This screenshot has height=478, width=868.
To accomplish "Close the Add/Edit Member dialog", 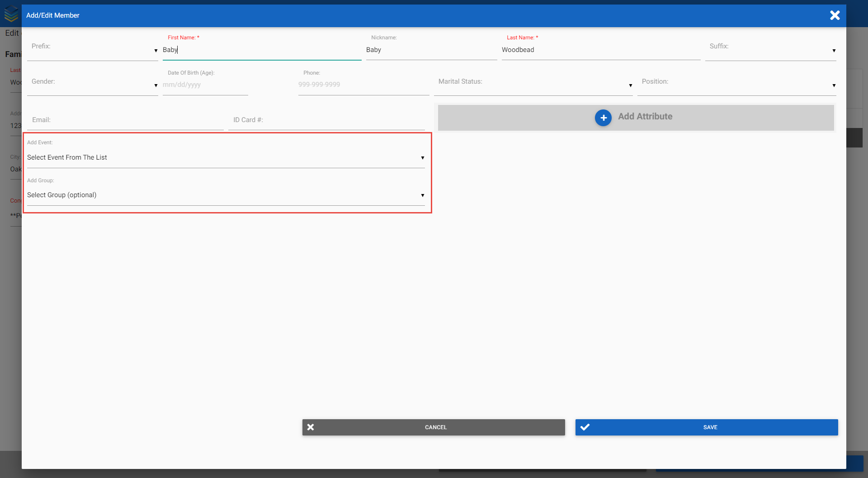I will click(835, 15).
